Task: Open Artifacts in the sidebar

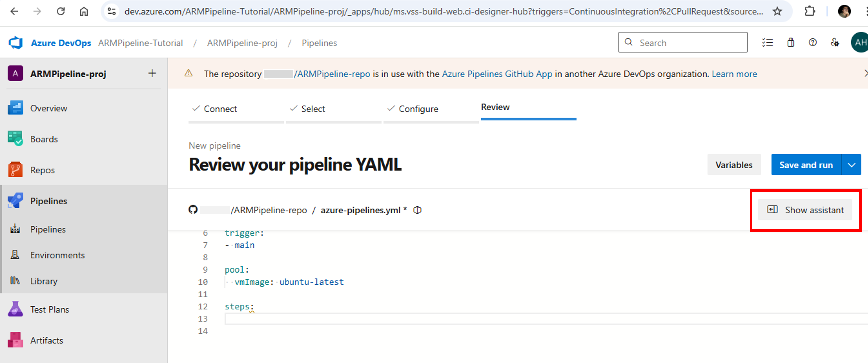Action: 46,340
